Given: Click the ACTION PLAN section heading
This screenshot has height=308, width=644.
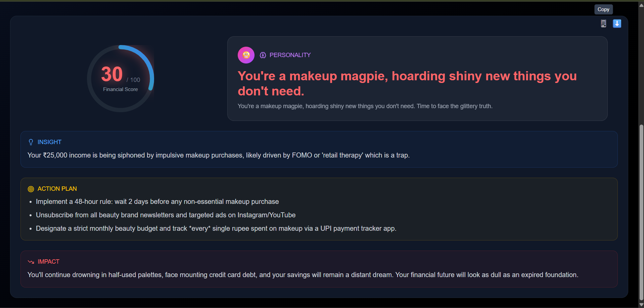Looking at the screenshot, I should pyautogui.click(x=57, y=189).
